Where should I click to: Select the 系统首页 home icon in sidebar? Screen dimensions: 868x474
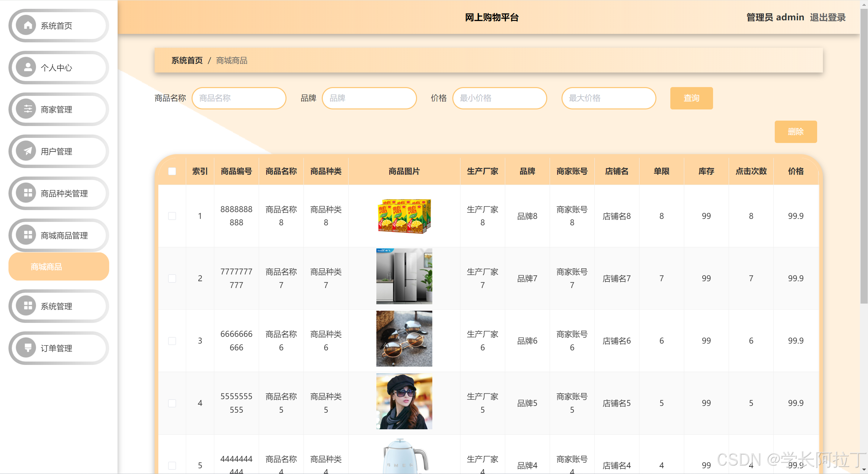tap(27, 25)
